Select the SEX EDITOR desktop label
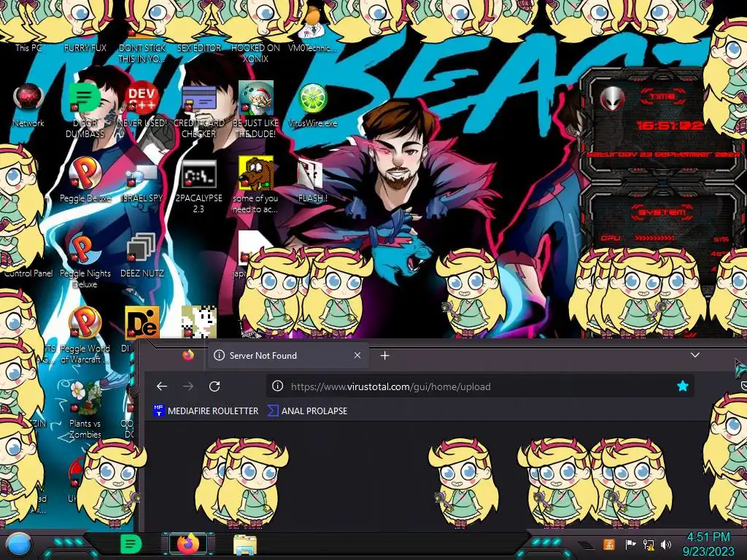Viewport: 747px width, 560px height. tap(198, 47)
